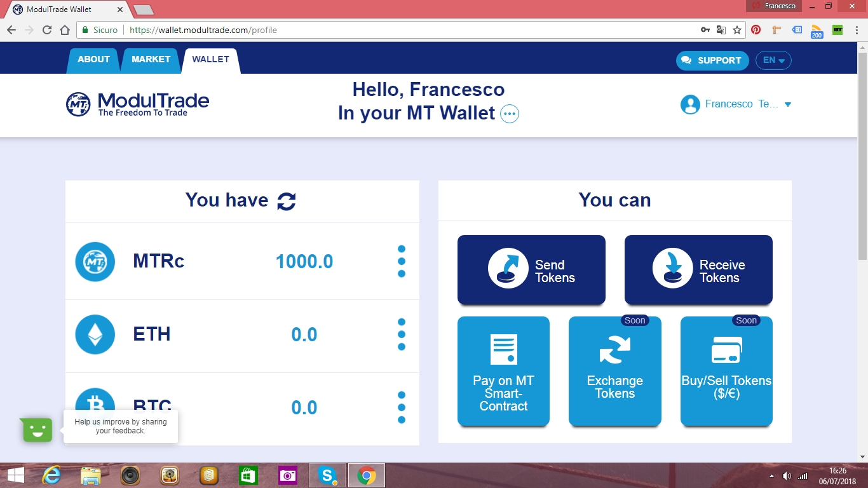Refresh balances with the sync icon
The height and width of the screenshot is (488, 868).
[287, 201]
